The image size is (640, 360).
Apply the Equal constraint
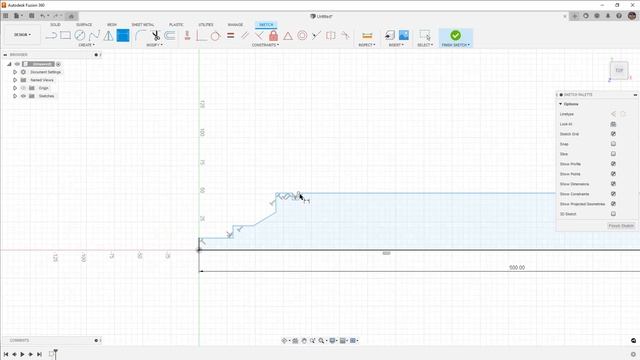(231, 36)
